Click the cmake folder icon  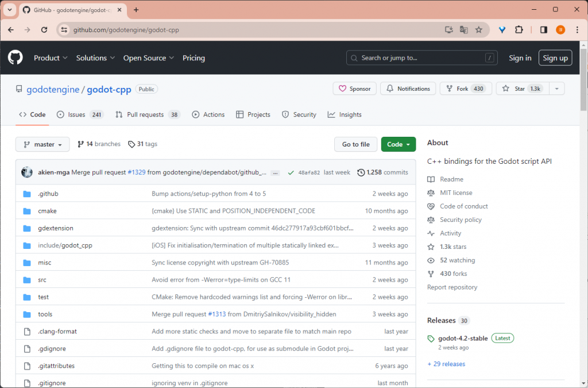(x=27, y=212)
